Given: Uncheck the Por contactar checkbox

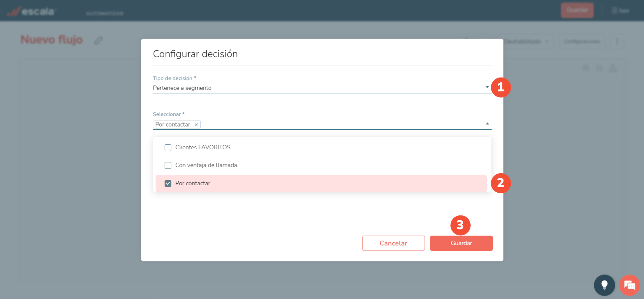Looking at the screenshot, I should click(x=168, y=184).
